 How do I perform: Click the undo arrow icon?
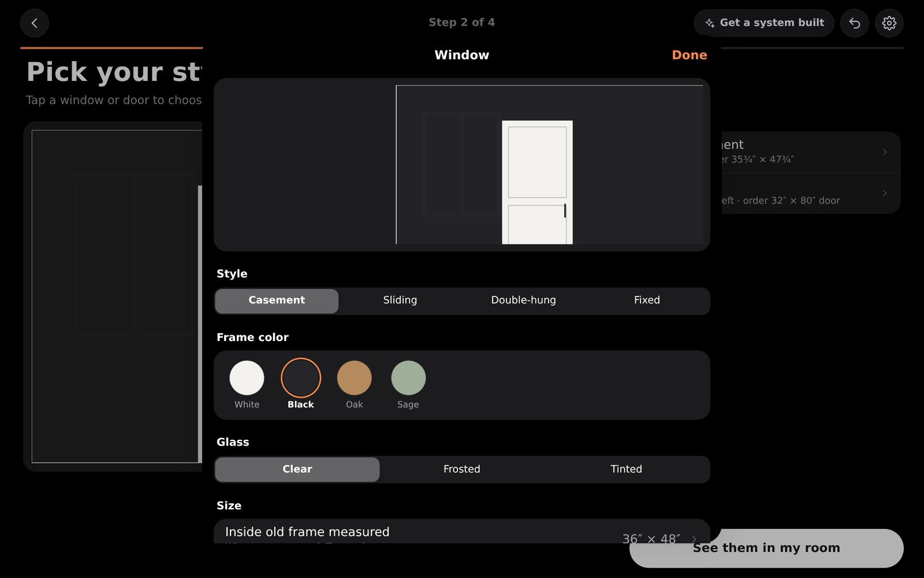click(x=855, y=23)
